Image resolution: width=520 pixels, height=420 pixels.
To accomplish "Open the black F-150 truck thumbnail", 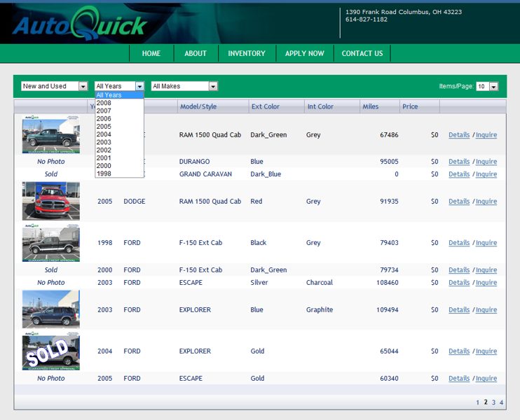I will [x=51, y=242].
